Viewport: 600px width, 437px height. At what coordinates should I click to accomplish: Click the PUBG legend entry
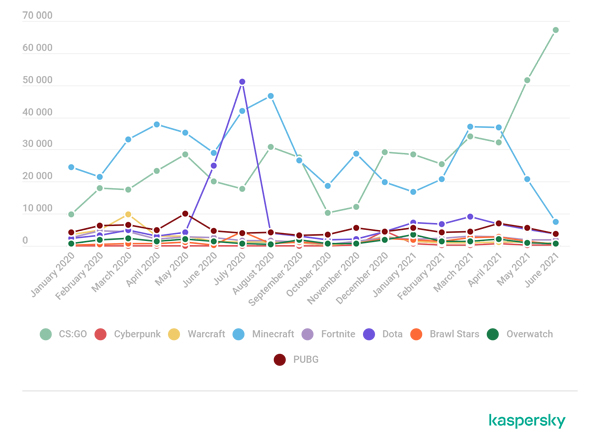click(x=298, y=360)
